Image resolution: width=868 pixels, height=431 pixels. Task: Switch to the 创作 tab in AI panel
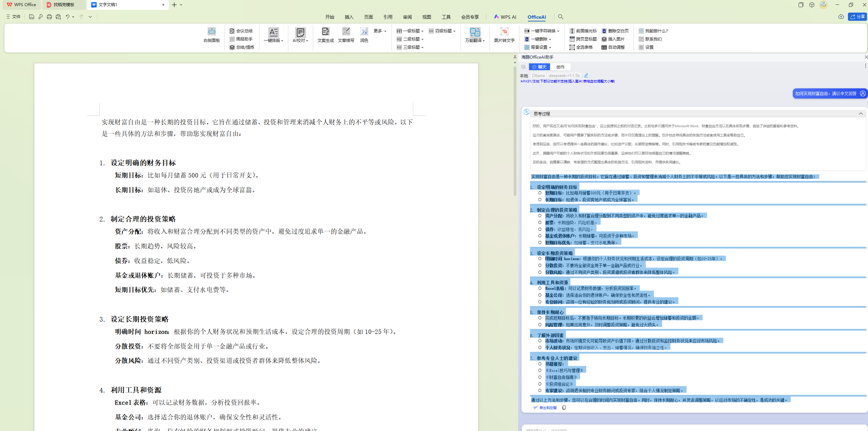(x=560, y=66)
